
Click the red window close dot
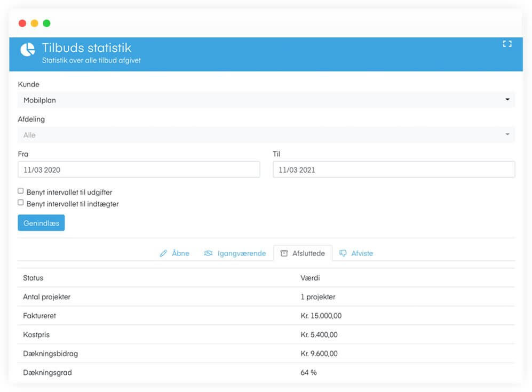(x=22, y=23)
